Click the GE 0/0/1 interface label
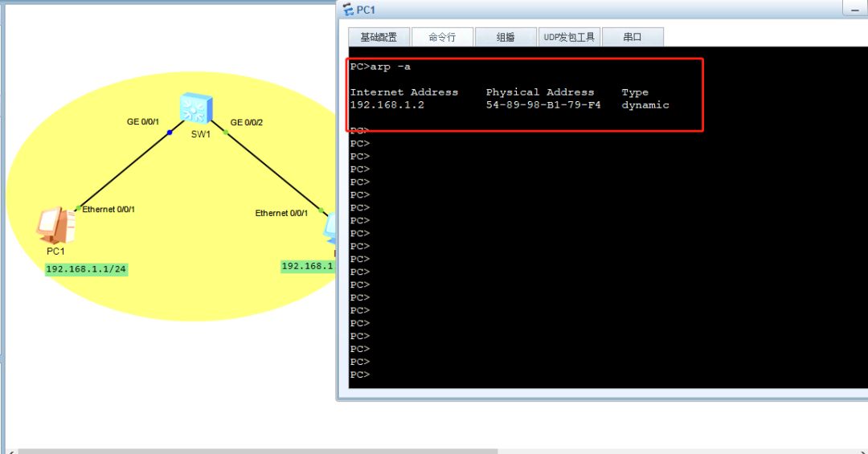The height and width of the screenshot is (454, 868). tap(143, 121)
